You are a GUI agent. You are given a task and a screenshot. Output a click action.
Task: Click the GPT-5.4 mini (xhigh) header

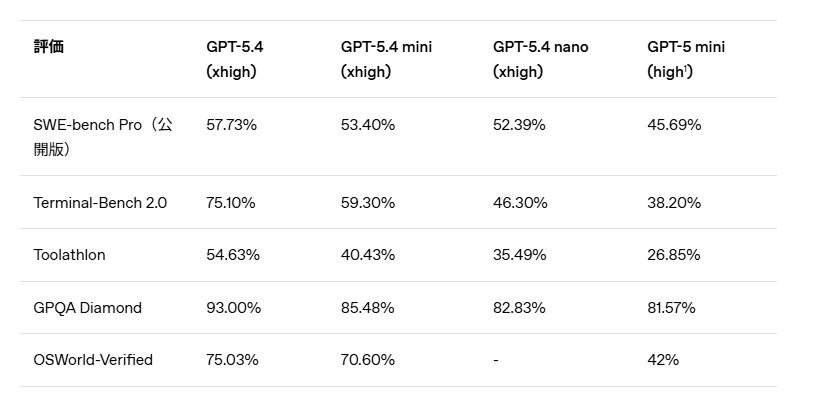point(386,59)
